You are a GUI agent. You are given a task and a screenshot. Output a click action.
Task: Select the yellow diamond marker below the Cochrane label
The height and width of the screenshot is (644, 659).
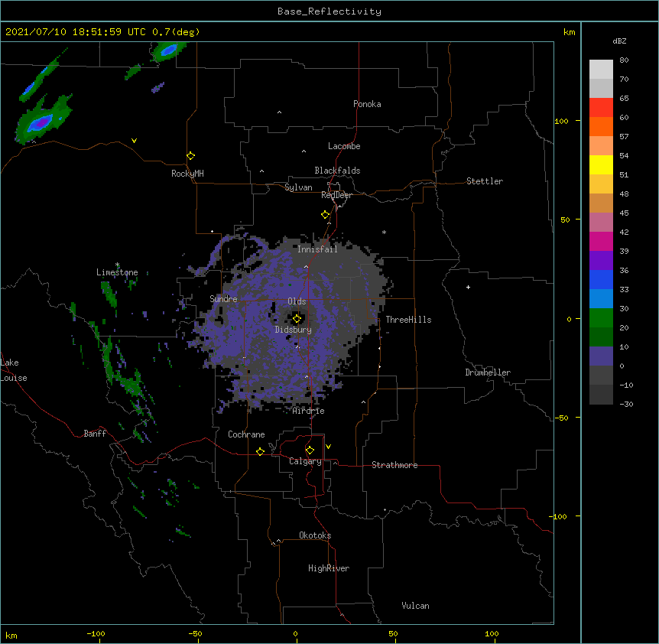[x=260, y=451]
